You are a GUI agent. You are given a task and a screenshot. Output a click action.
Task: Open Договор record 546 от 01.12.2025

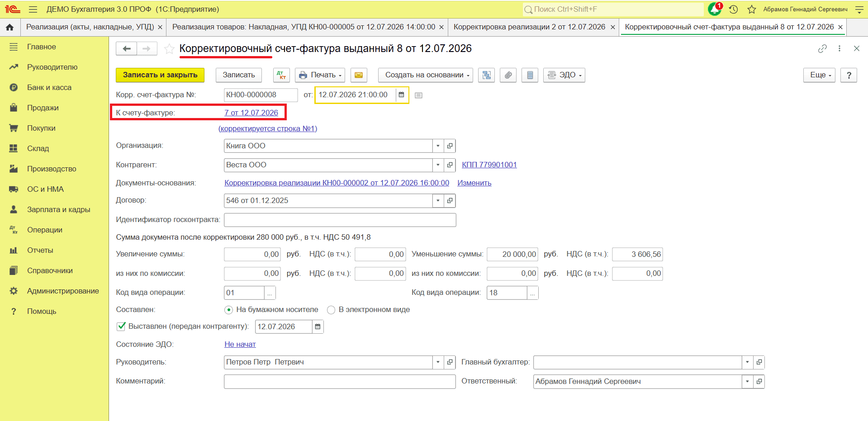tap(450, 200)
